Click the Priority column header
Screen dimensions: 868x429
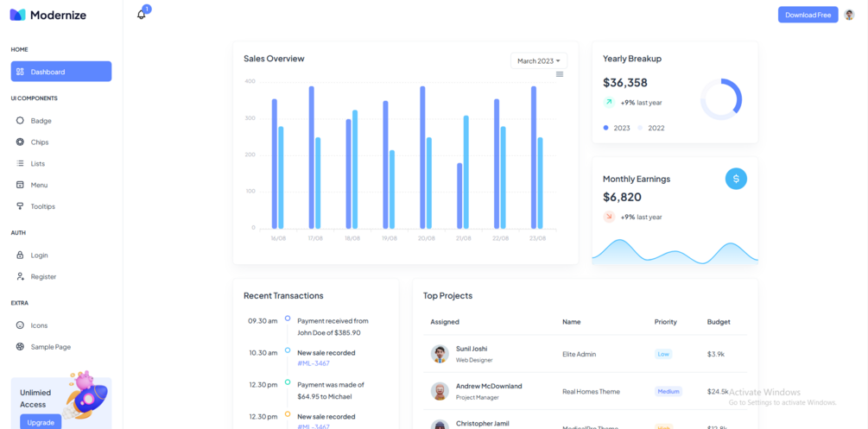pyautogui.click(x=665, y=322)
